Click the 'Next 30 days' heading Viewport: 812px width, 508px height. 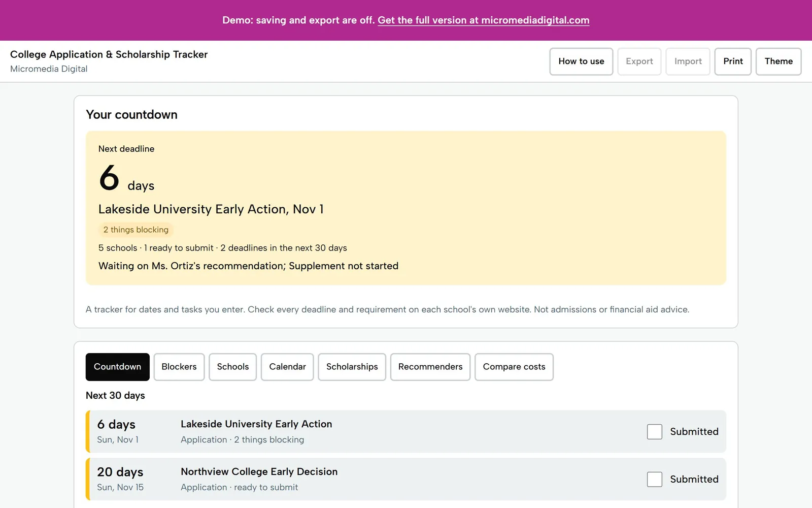115,396
